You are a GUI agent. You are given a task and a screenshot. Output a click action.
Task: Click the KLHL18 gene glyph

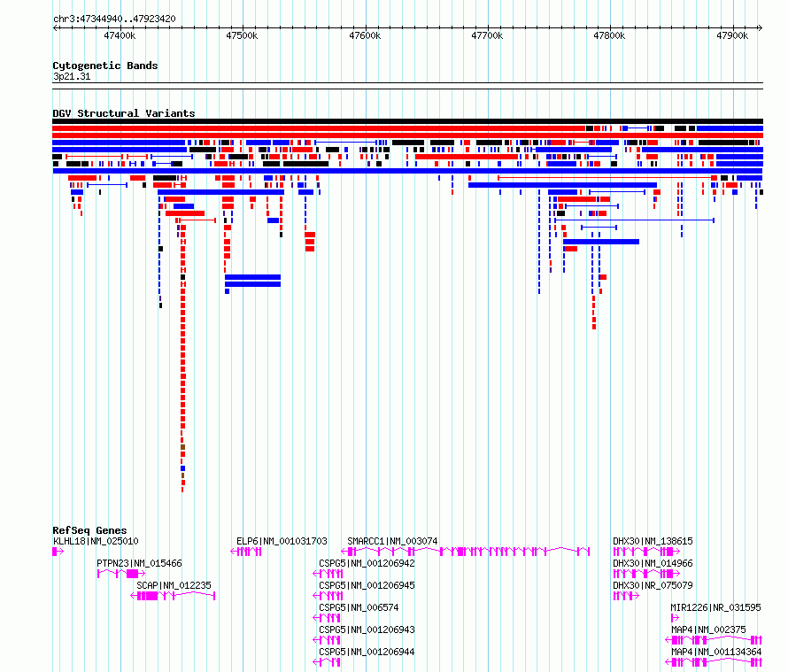58,552
